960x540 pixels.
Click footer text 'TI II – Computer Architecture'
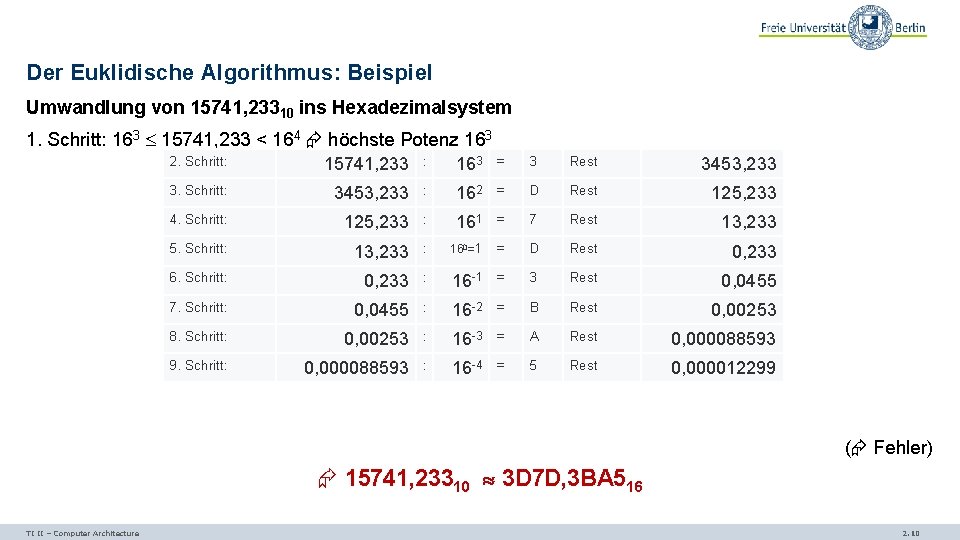(83, 533)
